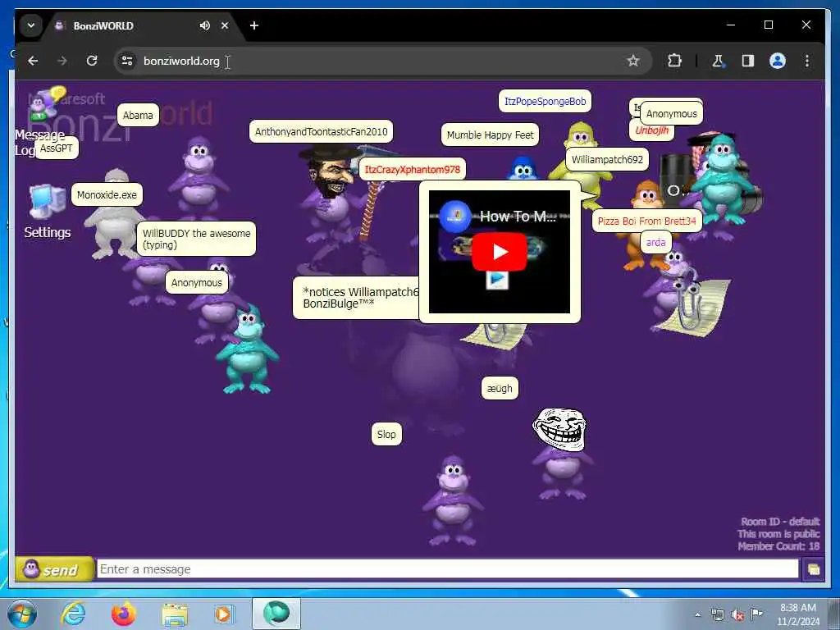Open a new browser tab
Image resolution: width=840 pixels, height=630 pixels.
[254, 25]
